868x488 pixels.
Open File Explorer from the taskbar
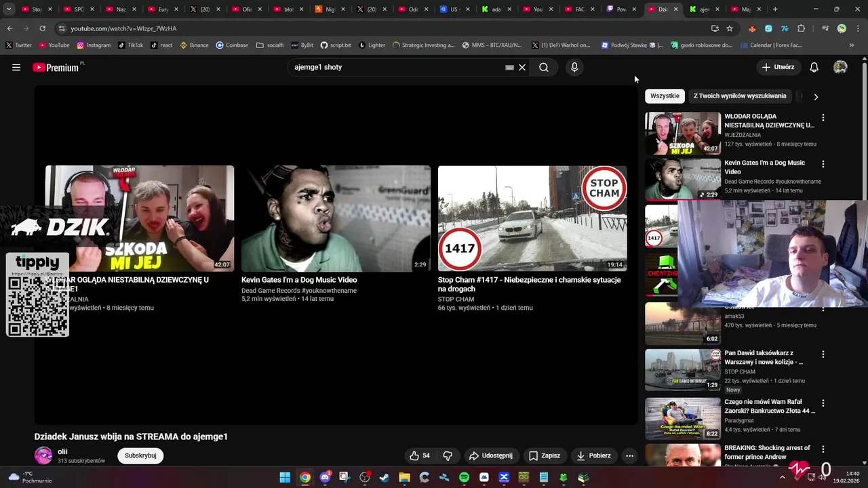click(404, 477)
